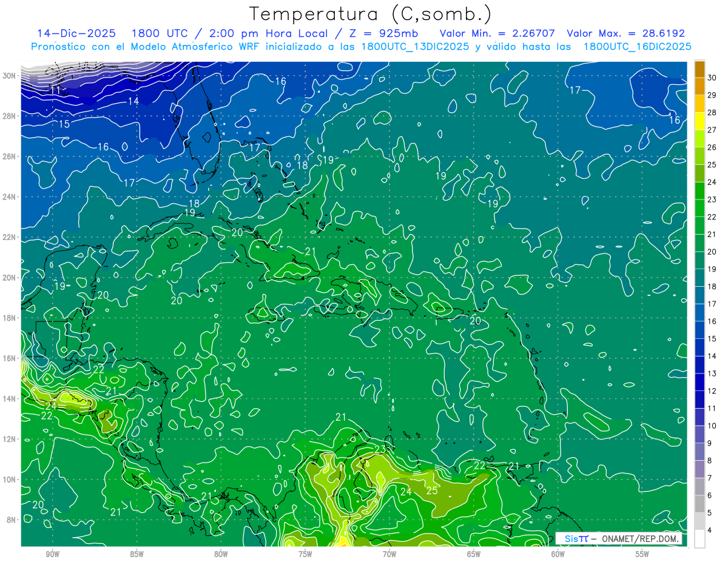728x562 pixels.
Task: Click the 55W longitude axis label
Action: pyautogui.click(x=642, y=554)
